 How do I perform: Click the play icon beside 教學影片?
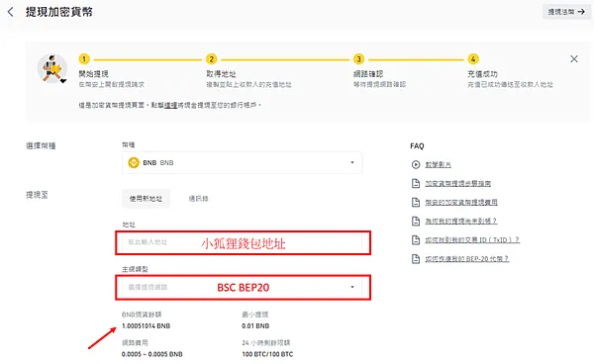(x=416, y=164)
